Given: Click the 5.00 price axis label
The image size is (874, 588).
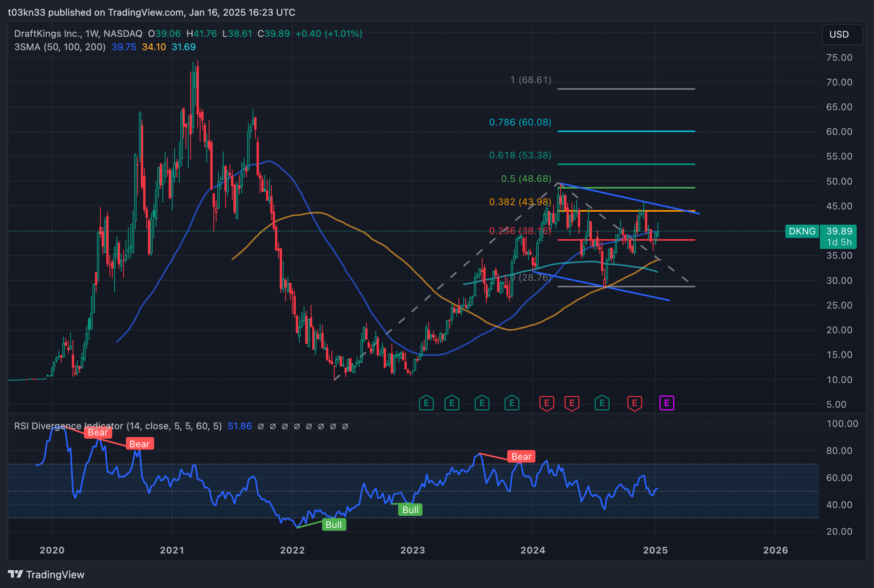Looking at the screenshot, I should point(836,405).
